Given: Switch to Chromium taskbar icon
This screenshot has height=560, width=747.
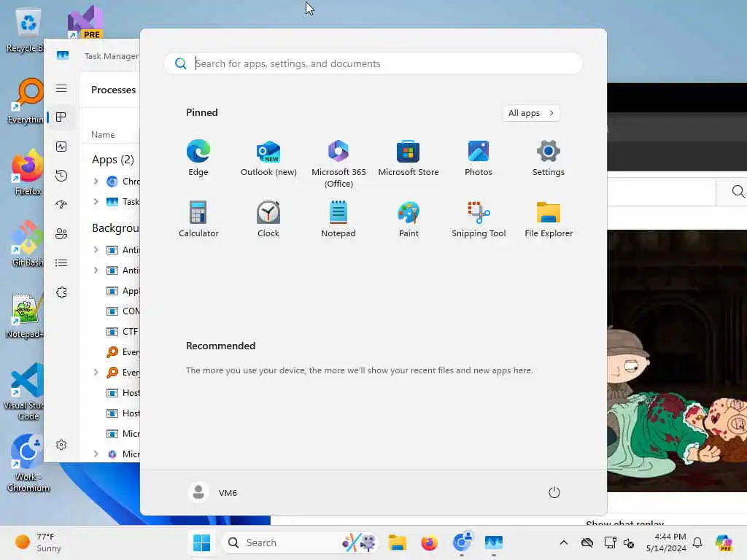Looking at the screenshot, I should (462, 542).
